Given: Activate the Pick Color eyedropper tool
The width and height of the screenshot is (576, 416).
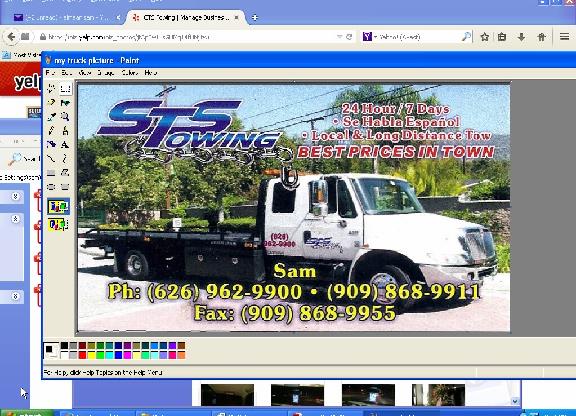Looking at the screenshot, I should click(x=51, y=116).
